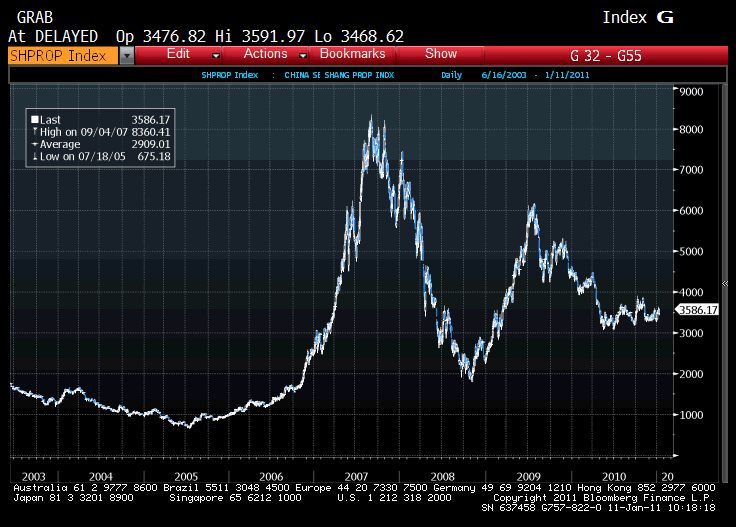This screenshot has width=736, height=527.
Task: Open the Edit menu
Action: [x=178, y=54]
